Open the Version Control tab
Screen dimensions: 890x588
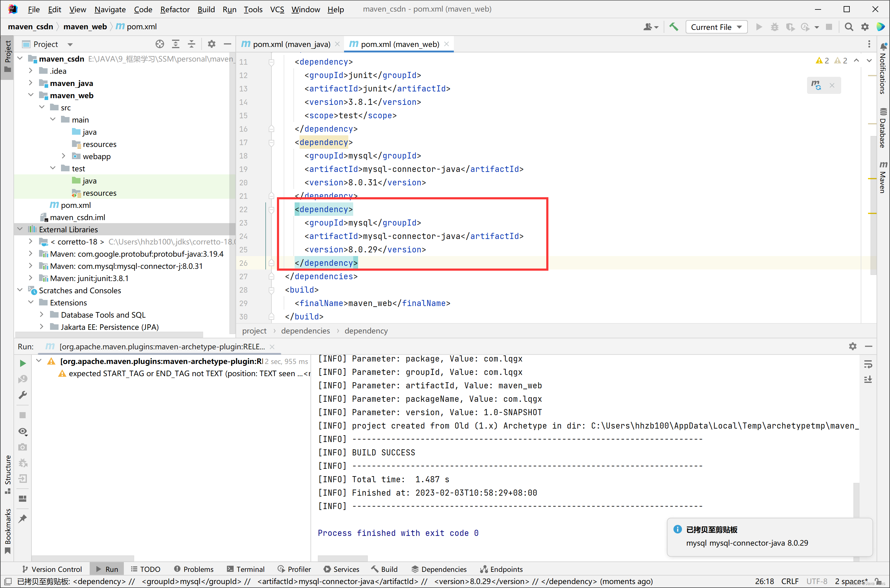52,569
